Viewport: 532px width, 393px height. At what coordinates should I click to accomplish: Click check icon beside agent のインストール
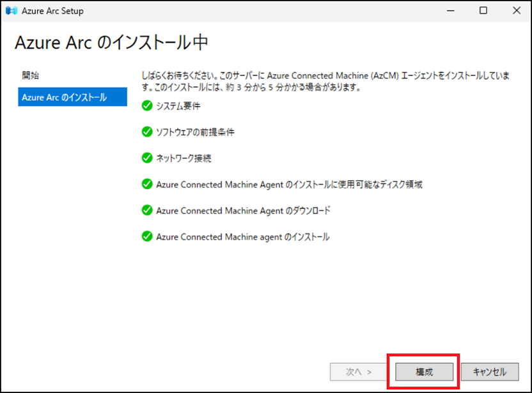pos(147,236)
